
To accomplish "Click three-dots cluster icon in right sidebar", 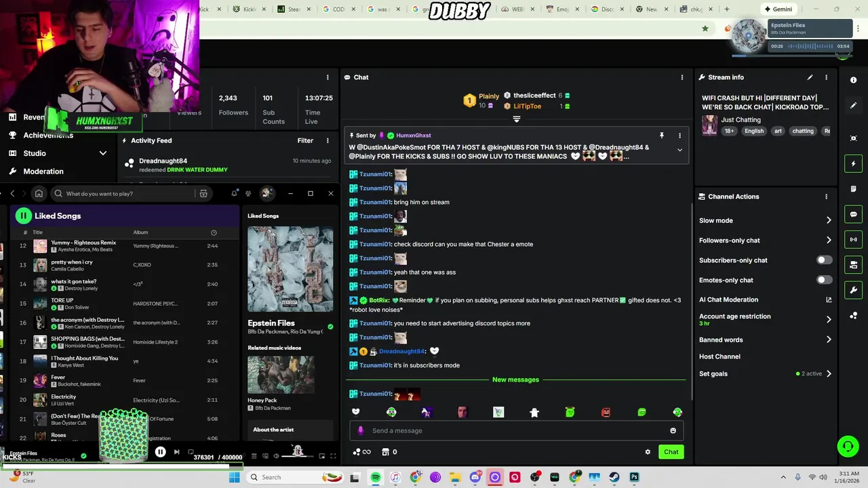I will click(x=854, y=316).
